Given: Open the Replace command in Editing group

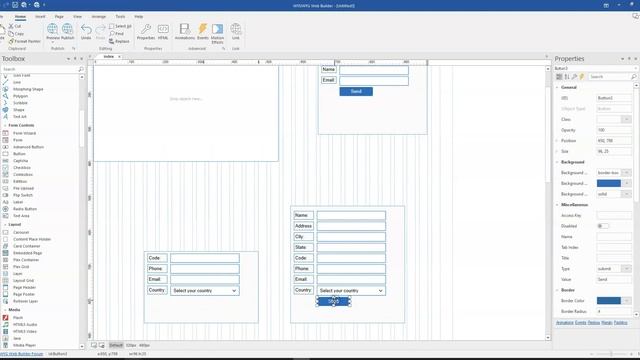Looking at the screenshot, I should [119, 41].
